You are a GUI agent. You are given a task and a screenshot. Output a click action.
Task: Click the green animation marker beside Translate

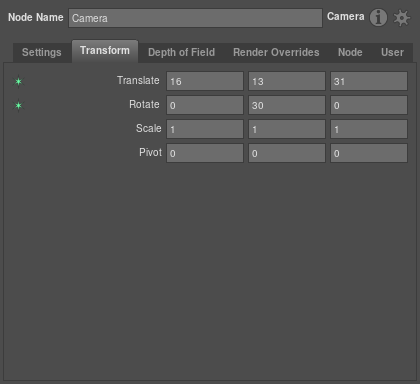click(x=19, y=81)
